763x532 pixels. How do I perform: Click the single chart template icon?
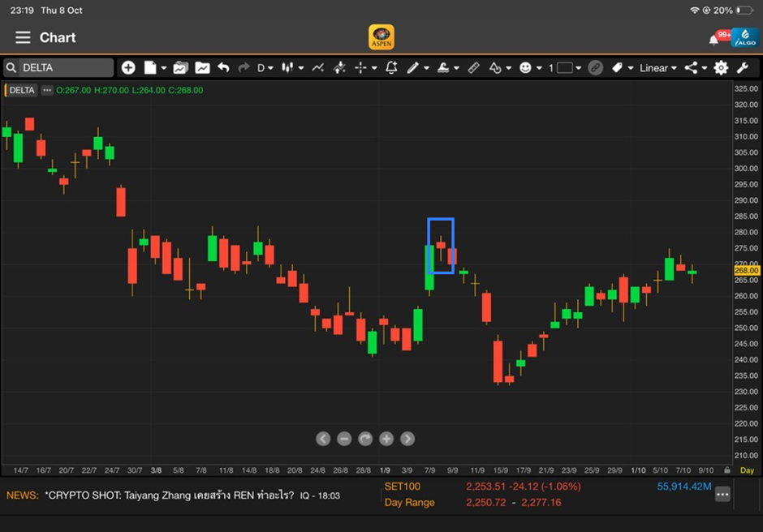202,67
